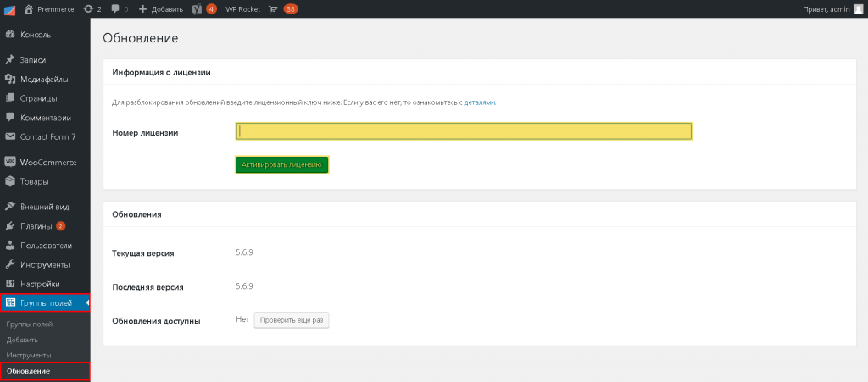Screen dimensions: 868x382
Task: Open the Медиафайлы library
Action: 45,79
